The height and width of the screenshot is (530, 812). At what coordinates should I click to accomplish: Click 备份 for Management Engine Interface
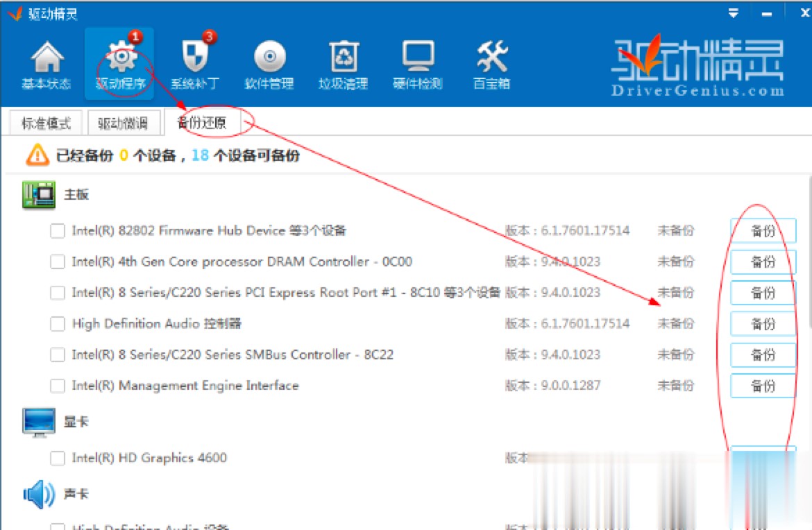(x=763, y=386)
